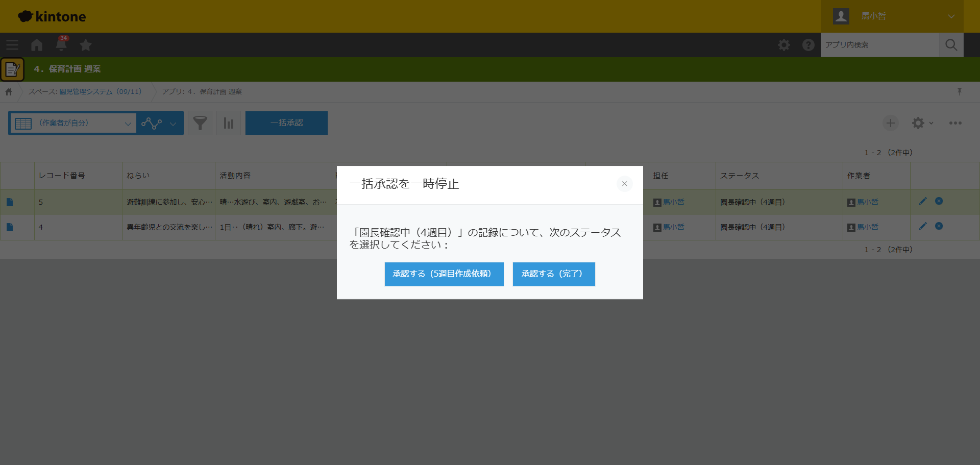Click the notifications bell icon
The height and width of the screenshot is (465, 980).
coord(61,44)
